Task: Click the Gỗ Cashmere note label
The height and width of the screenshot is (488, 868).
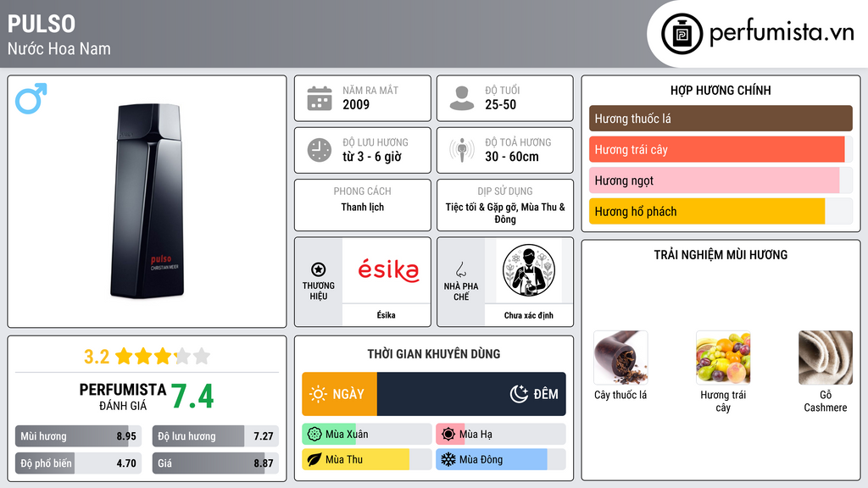Action: tap(826, 401)
